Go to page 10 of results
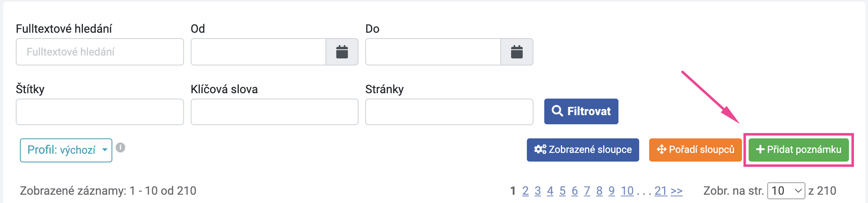The width and height of the screenshot is (868, 203). tap(627, 191)
